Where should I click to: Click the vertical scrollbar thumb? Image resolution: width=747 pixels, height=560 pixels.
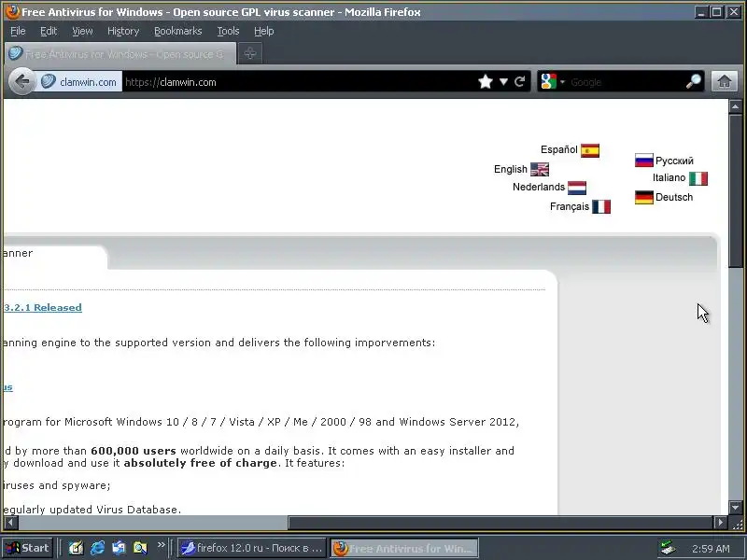tap(735, 190)
